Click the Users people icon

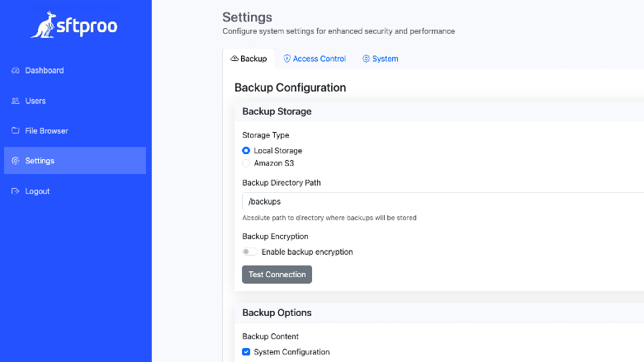point(16,101)
